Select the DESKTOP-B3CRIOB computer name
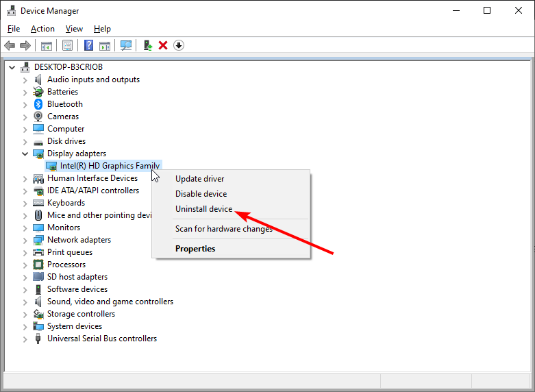Screen dimensions: 535x392 [x=69, y=67]
